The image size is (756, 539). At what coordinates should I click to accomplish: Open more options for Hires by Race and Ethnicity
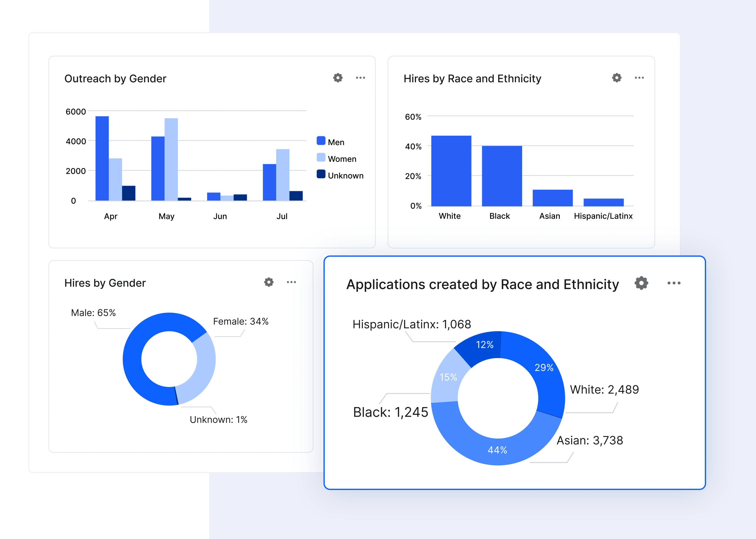pyautogui.click(x=639, y=78)
